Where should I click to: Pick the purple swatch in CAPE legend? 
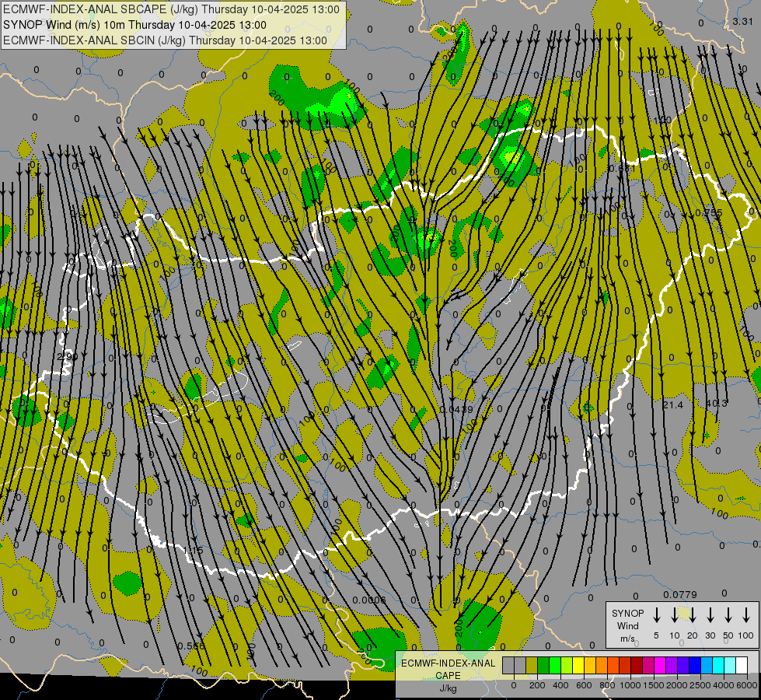point(671,665)
